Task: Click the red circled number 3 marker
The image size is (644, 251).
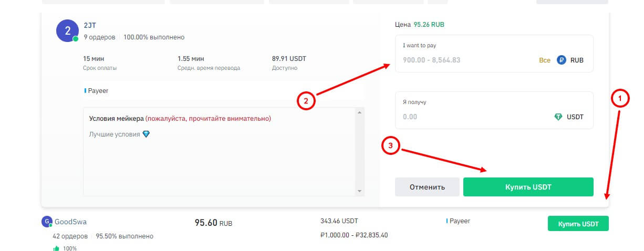Action: point(391,147)
